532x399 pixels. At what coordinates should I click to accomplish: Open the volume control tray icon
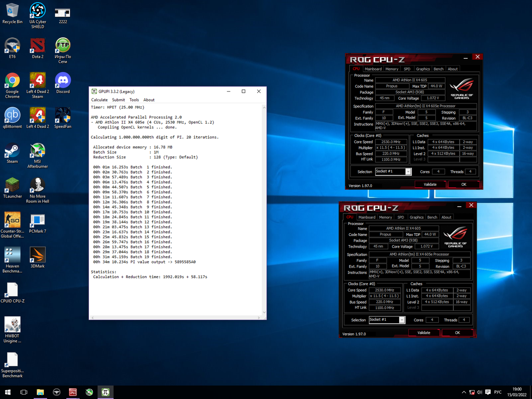(480, 392)
